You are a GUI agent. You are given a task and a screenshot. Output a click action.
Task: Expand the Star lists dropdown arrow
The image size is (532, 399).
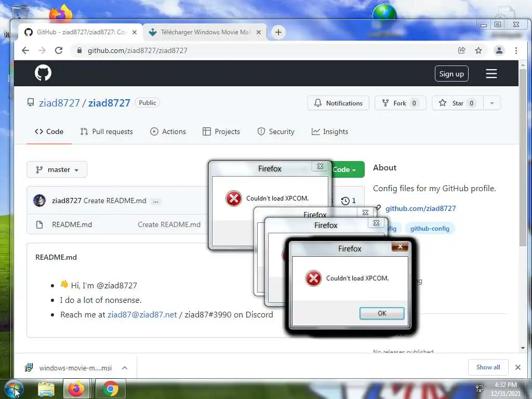[x=491, y=103]
